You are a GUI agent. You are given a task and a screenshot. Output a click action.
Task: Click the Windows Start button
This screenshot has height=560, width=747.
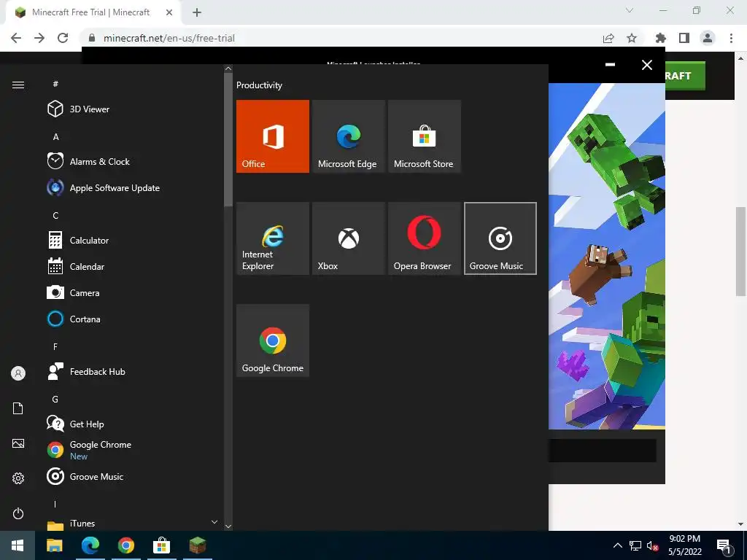tap(18, 545)
